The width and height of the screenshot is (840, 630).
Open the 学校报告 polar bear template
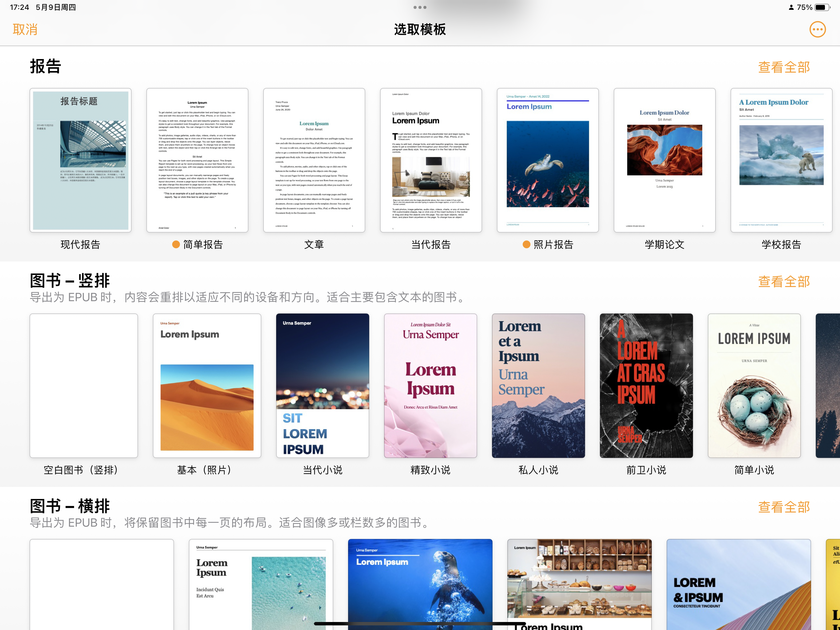tap(781, 160)
